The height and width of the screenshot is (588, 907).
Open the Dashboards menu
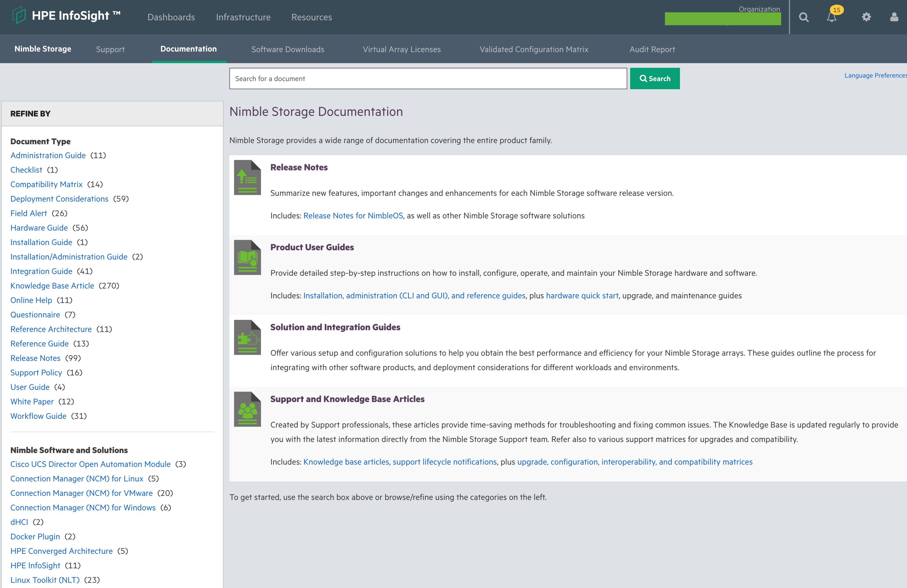click(x=171, y=17)
